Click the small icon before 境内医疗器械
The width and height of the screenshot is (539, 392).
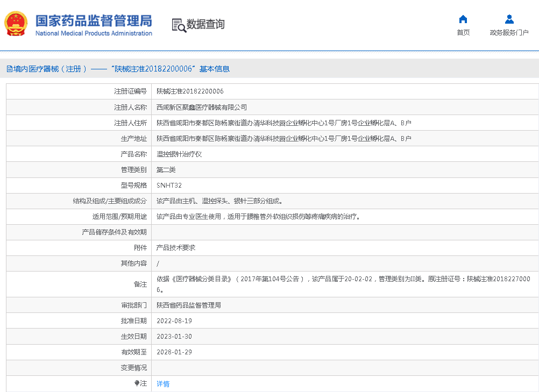pyautogui.click(x=9, y=69)
